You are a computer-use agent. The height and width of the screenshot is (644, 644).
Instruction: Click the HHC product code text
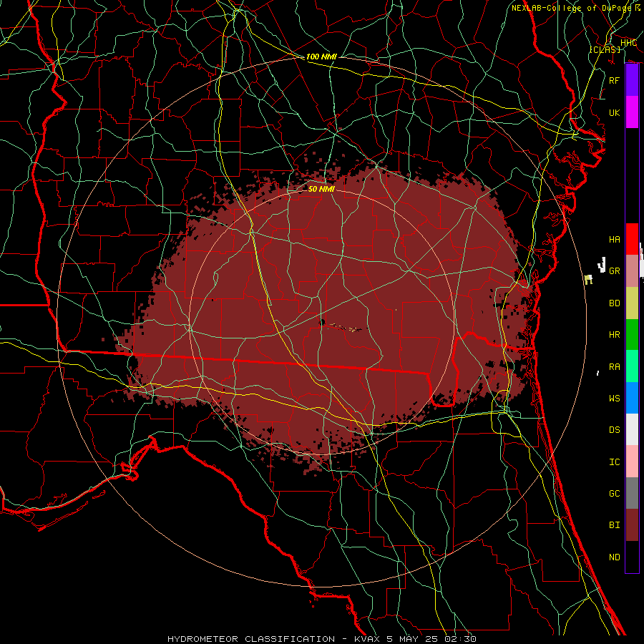(628, 43)
